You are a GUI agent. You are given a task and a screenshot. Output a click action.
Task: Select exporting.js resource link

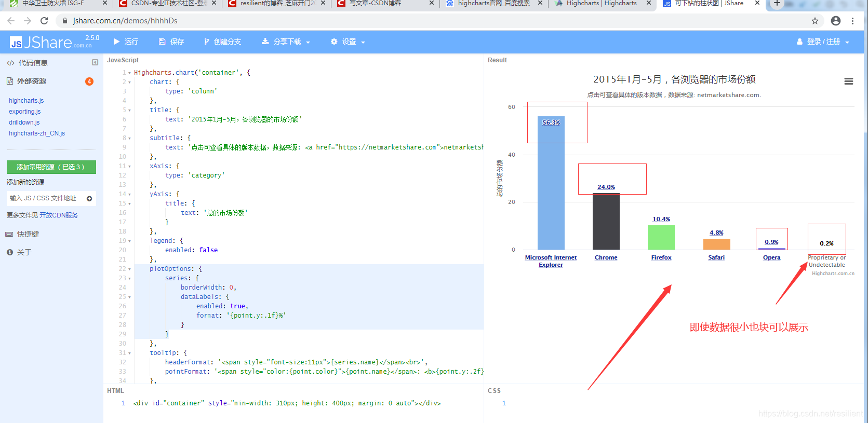pos(24,112)
